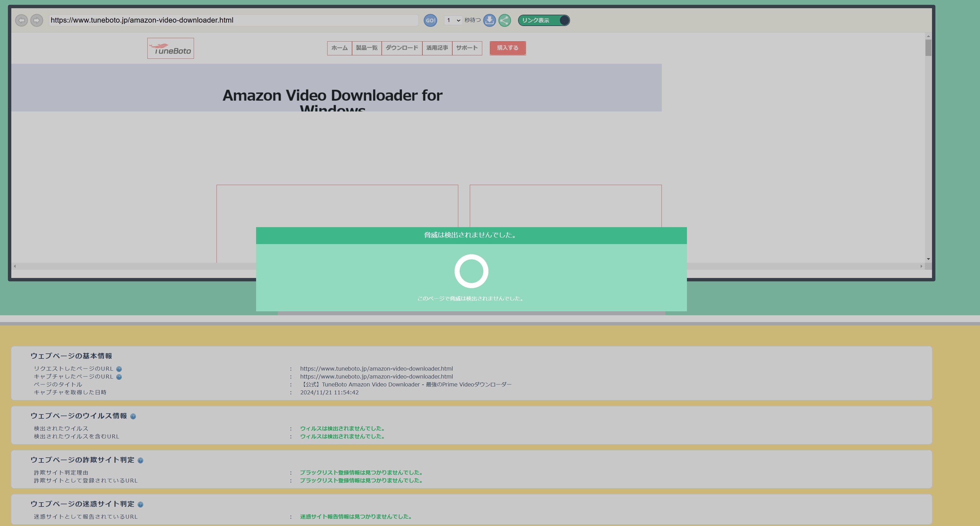Click help icon next to キャプチャしたページのURL
Viewport: 980px width, 526px height.
click(119, 377)
